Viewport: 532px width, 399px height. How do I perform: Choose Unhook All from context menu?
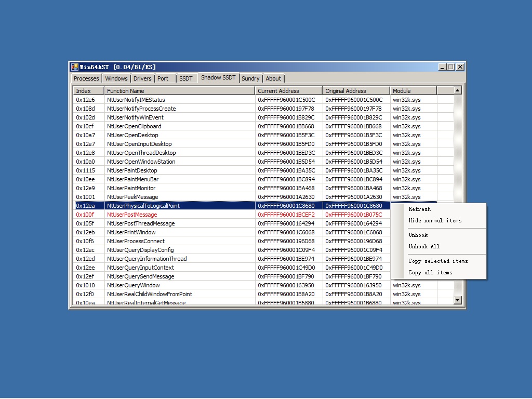coord(424,246)
